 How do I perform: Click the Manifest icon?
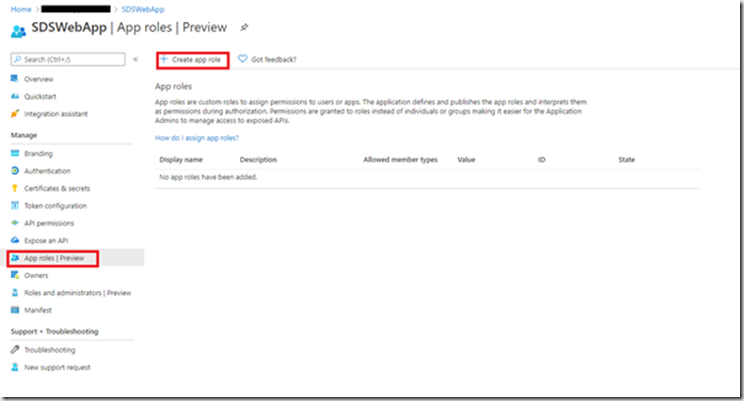15,310
